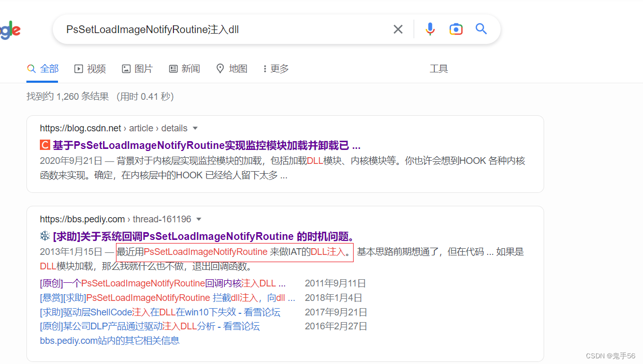Switch to the 地图 maps tab
Image resolution: width=643 pixels, height=364 pixels.
pos(231,68)
